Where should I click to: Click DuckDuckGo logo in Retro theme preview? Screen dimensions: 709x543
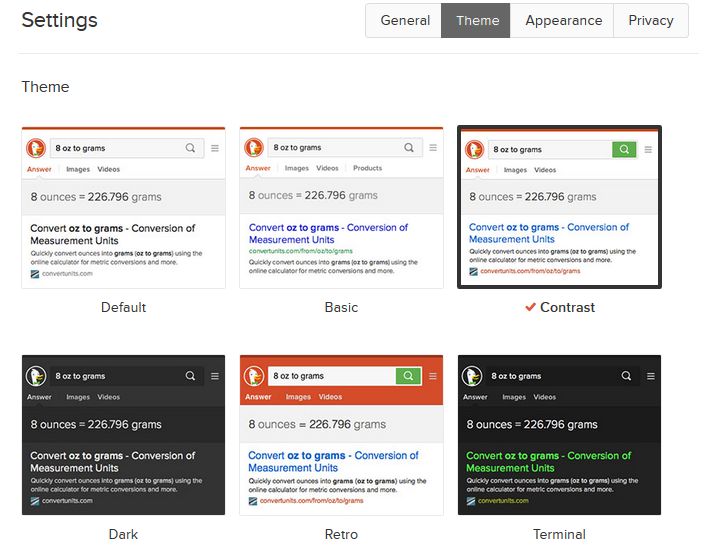(254, 376)
